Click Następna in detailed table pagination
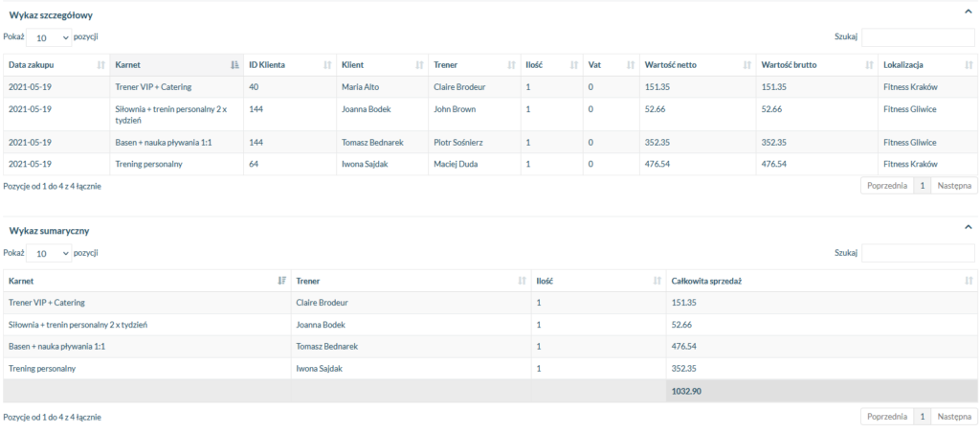Screen dimensions: 980x433 click(953, 186)
